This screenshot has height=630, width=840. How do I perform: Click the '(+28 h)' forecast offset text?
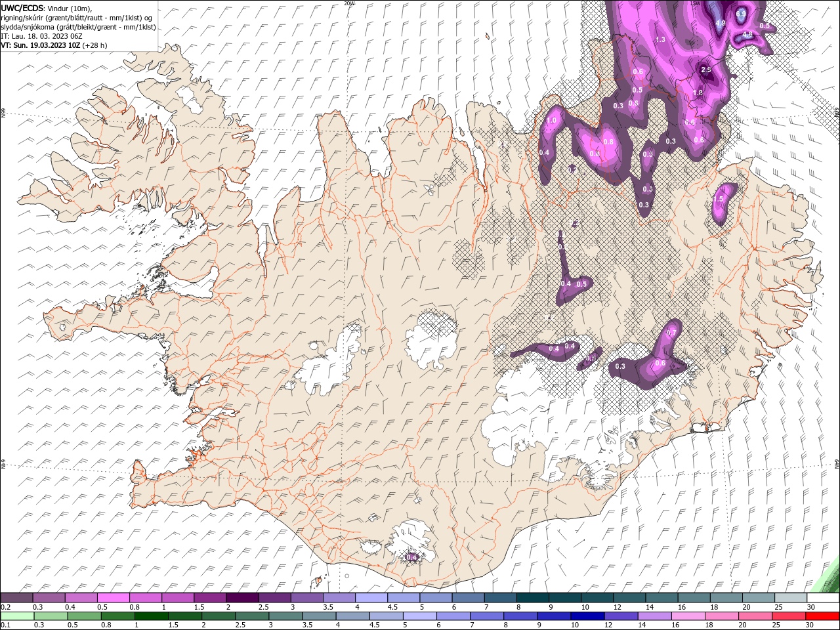pyautogui.click(x=95, y=45)
